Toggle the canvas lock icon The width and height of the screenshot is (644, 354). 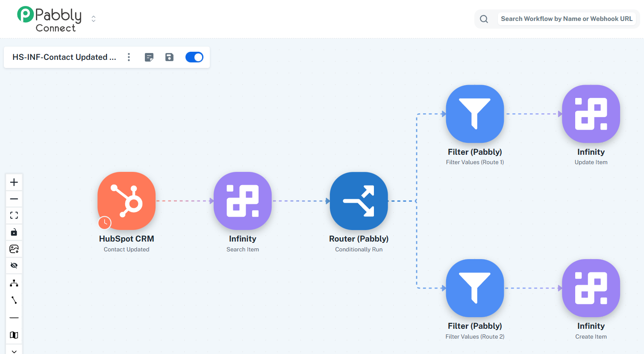click(14, 232)
